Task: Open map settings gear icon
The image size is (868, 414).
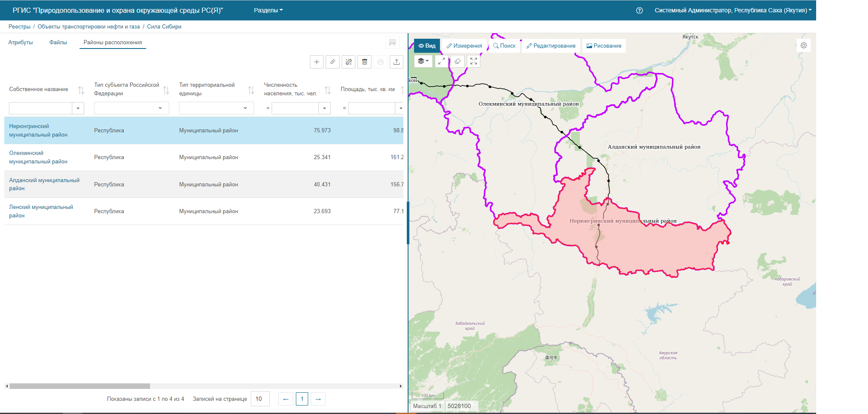Action: (803, 46)
